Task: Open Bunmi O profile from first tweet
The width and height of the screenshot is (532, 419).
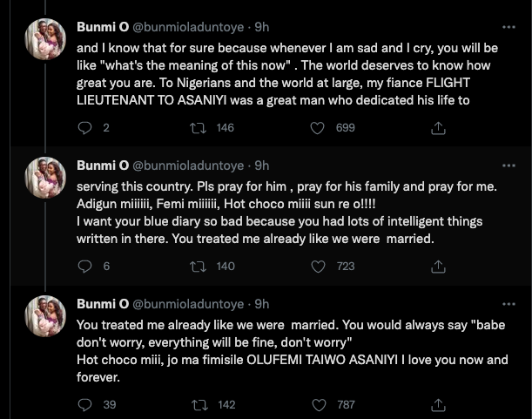Action: [101, 26]
